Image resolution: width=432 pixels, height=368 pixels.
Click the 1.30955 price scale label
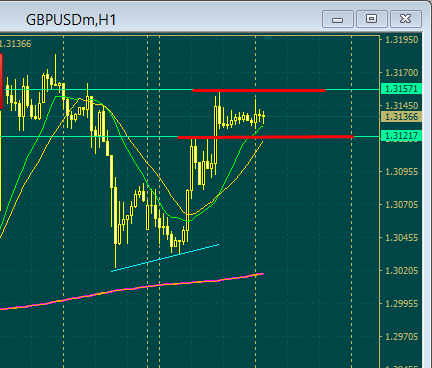pos(401,172)
